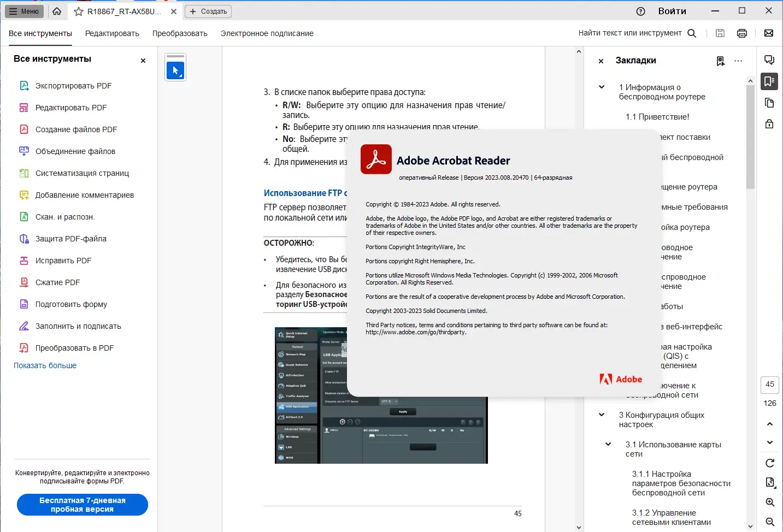
Task: Print the document with the printer icon
Action: [742, 33]
